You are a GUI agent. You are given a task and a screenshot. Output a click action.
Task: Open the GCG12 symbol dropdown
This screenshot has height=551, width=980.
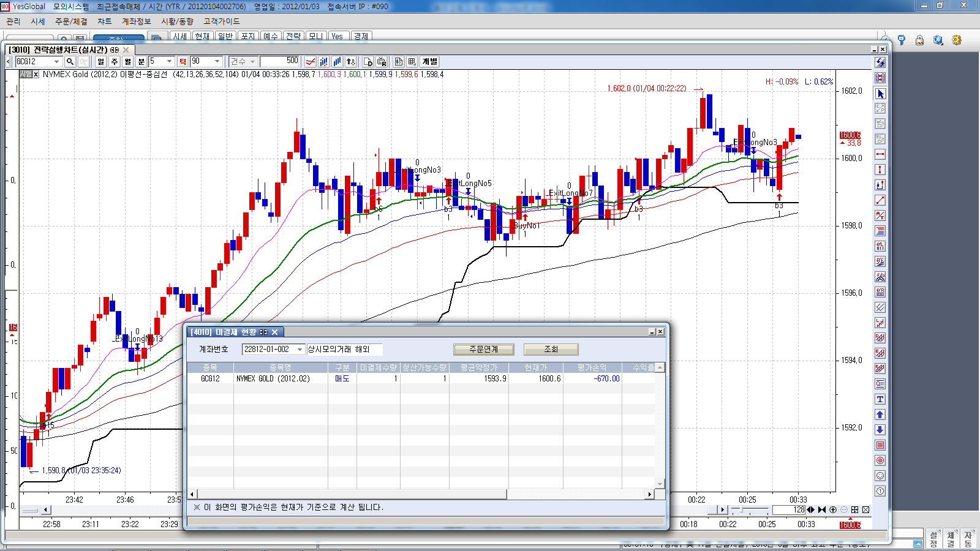(56, 62)
